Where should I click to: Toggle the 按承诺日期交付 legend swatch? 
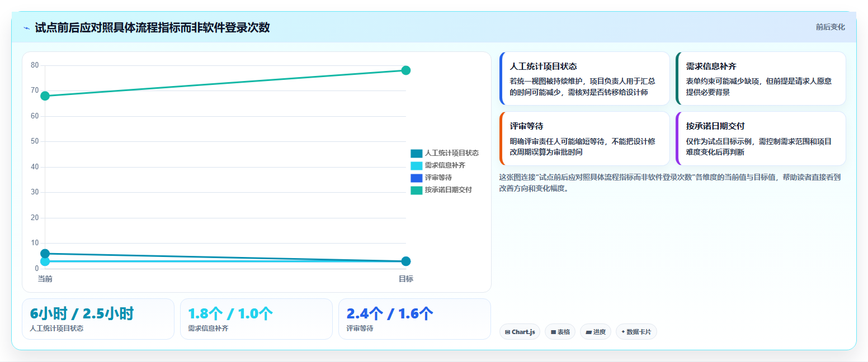pos(417,190)
